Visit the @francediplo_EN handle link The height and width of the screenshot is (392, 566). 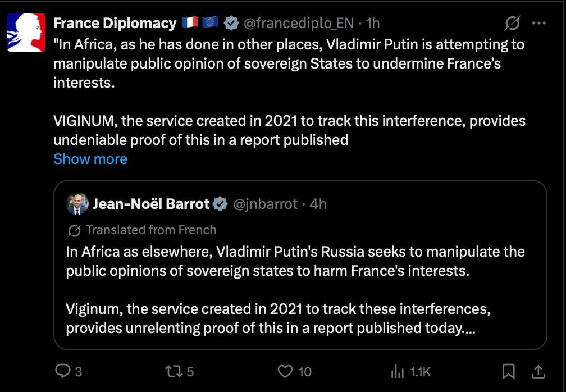[x=299, y=24]
